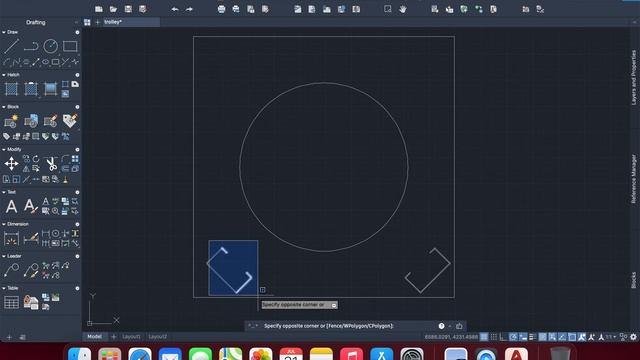640x360 pixels.
Task: Collapse the Block panel section
Action: 4,107
